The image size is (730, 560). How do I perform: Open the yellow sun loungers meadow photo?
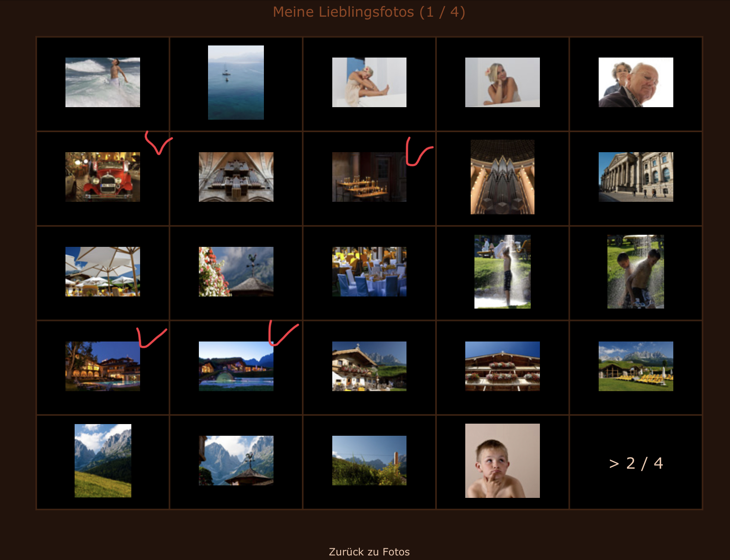click(x=636, y=366)
